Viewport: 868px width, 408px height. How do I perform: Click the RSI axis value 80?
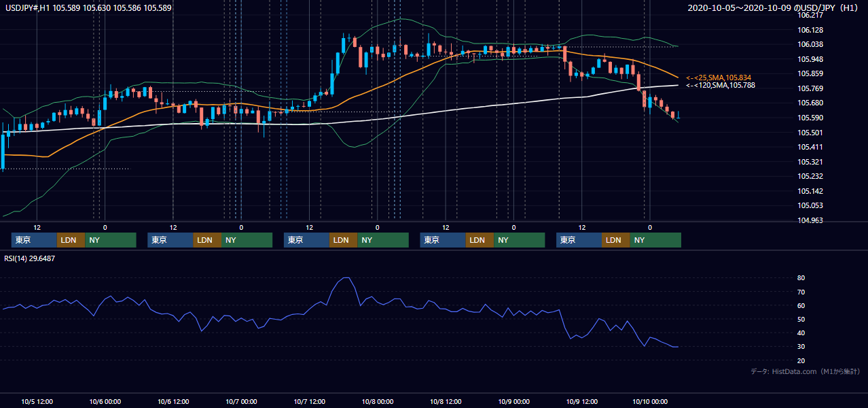pos(801,278)
